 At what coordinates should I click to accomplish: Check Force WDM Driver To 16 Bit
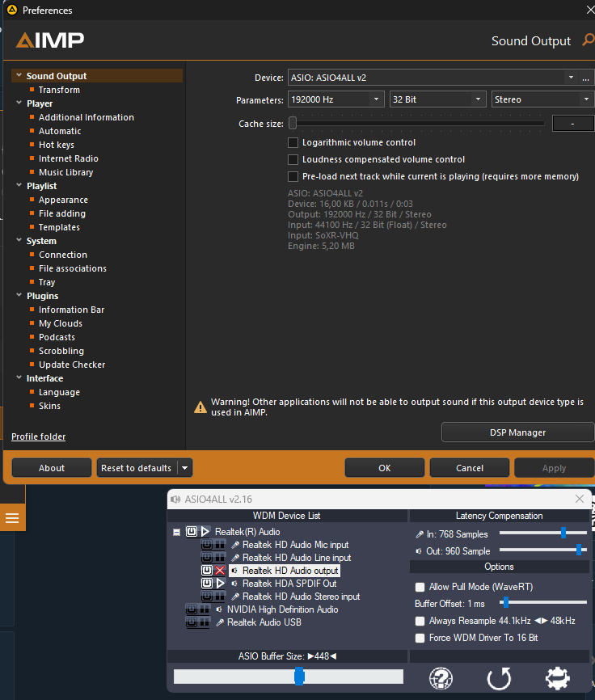coord(419,638)
